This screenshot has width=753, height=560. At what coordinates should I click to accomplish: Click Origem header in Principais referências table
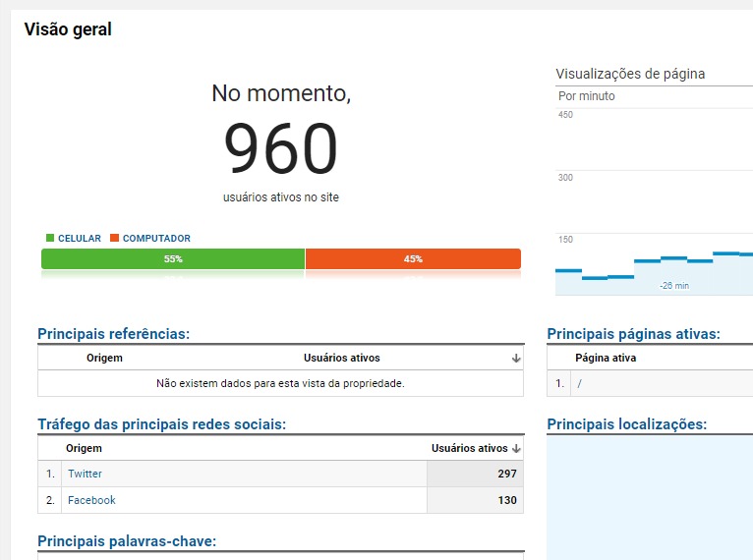click(x=104, y=358)
